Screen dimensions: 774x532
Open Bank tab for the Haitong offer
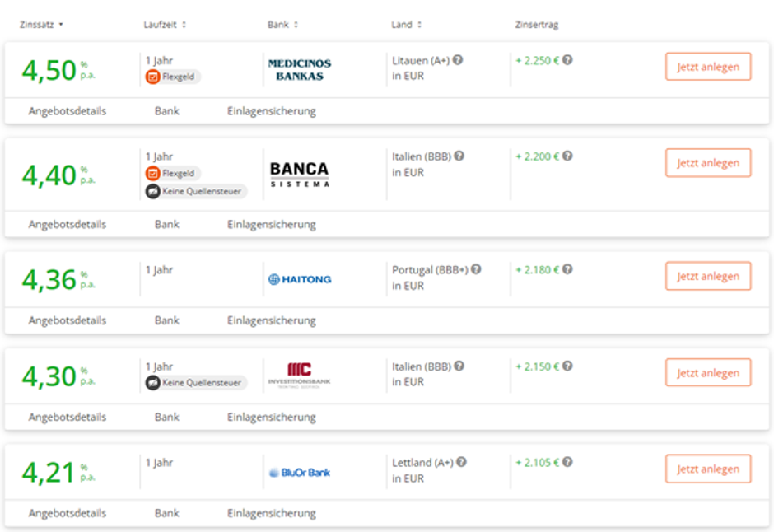click(x=167, y=320)
